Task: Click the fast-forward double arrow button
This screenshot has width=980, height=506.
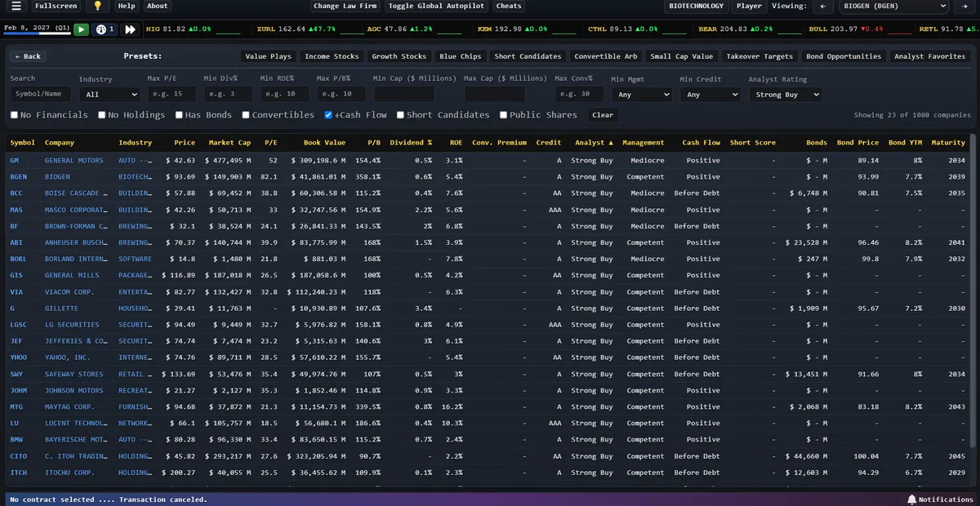Action: pyautogui.click(x=131, y=29)
